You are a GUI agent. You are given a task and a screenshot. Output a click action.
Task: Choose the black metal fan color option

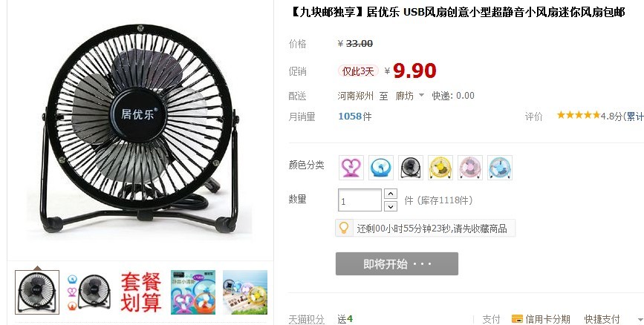click(x=411, y=168)
